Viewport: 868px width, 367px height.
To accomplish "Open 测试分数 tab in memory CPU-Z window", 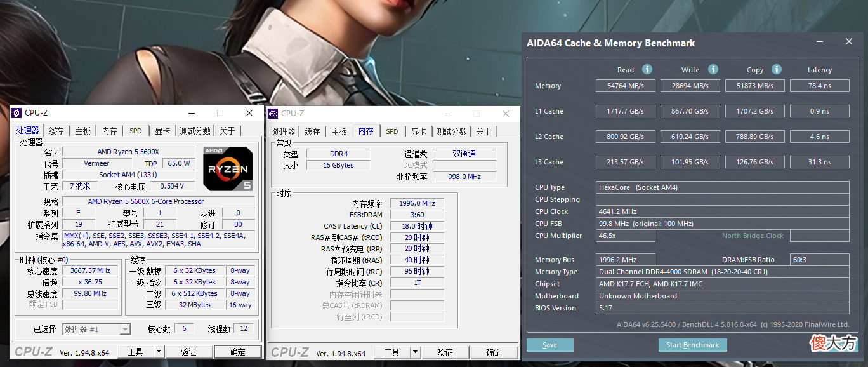I will [451, 131].
